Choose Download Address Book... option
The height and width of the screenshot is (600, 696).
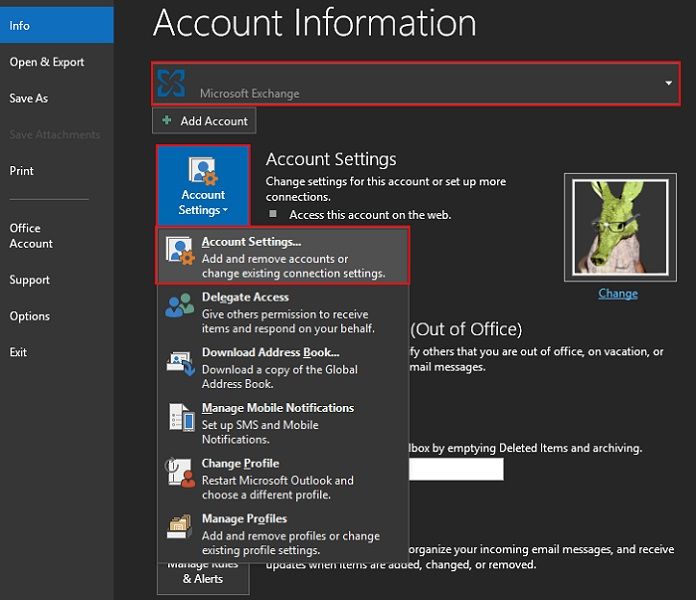[282, 367]
